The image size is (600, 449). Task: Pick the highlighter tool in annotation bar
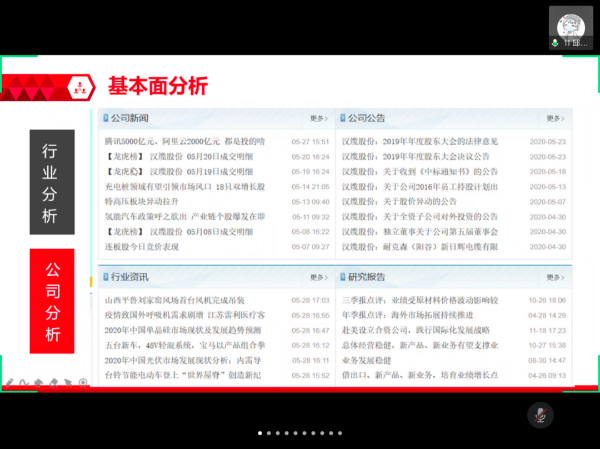click(x=39, y=382)
